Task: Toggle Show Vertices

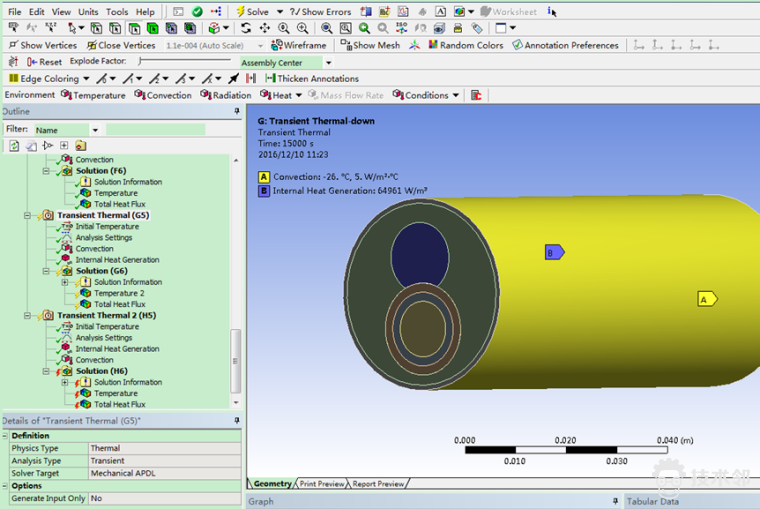Action: point(43,45)
